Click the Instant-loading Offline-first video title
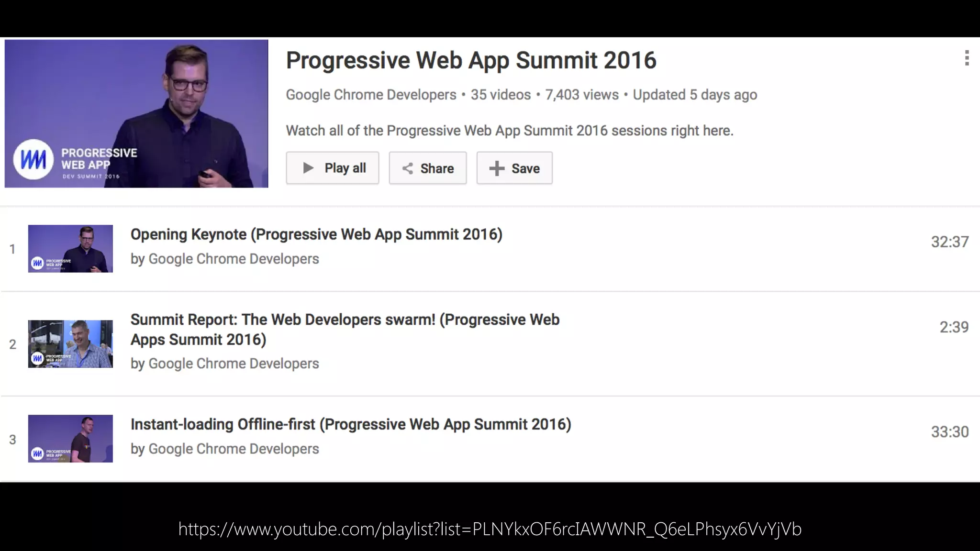This screenshot has height=551, width=980. coord(351,424)
